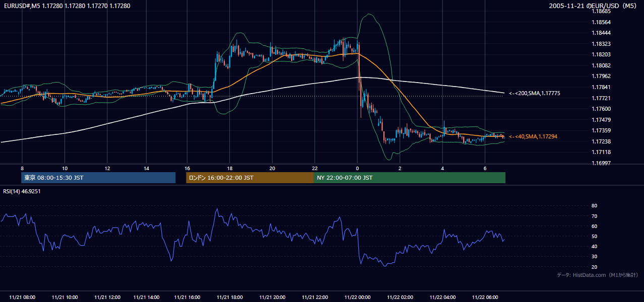644x302 pixels.
Task: Click the RSI 20 level label
Action: point(594,267)
